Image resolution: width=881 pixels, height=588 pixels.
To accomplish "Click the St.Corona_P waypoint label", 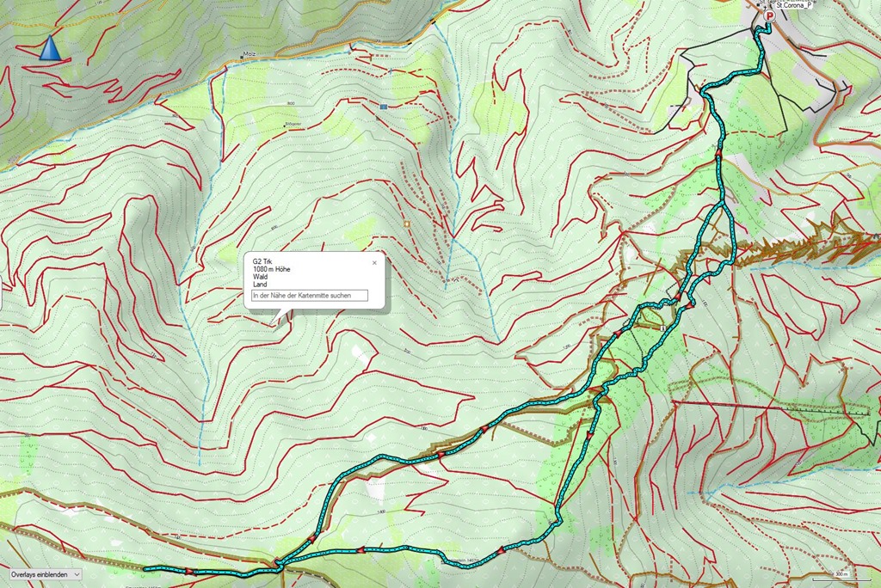I will [794, 5].
